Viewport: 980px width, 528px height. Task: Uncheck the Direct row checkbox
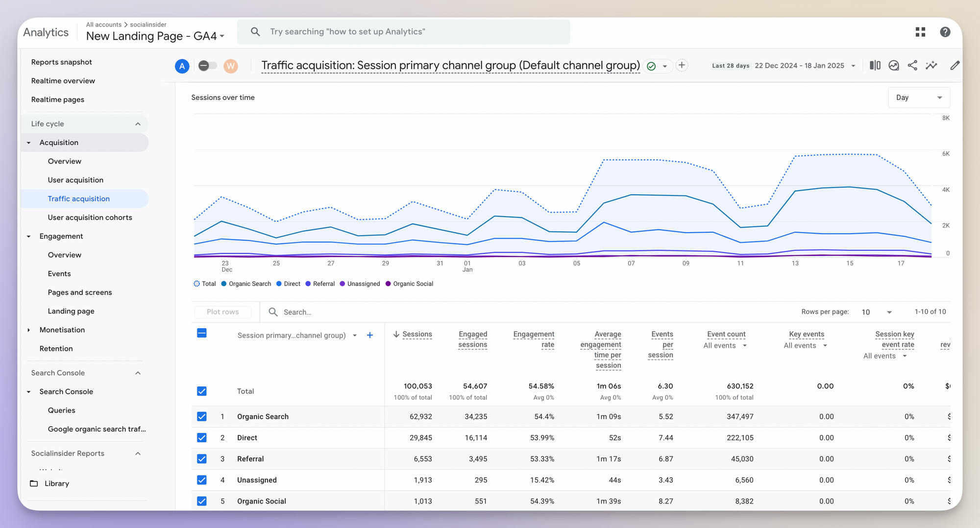[x=202, y=438]
